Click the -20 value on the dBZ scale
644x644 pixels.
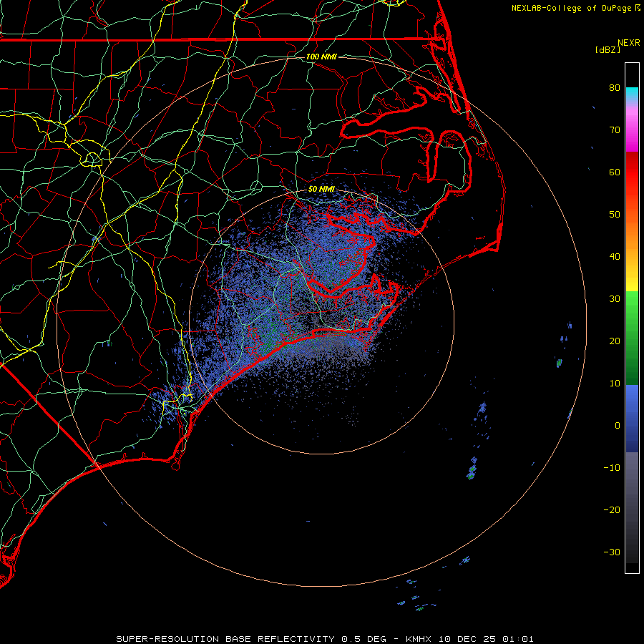612,510
